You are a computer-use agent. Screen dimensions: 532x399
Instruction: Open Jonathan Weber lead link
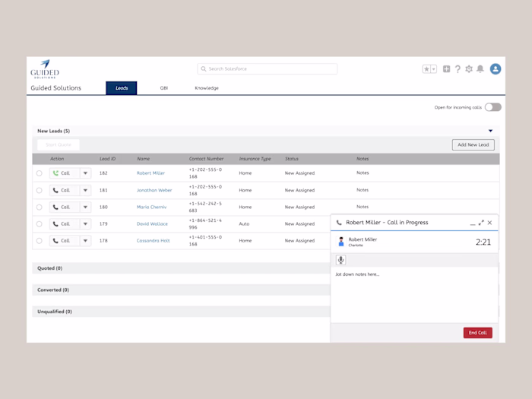click(x=154, y=190)
